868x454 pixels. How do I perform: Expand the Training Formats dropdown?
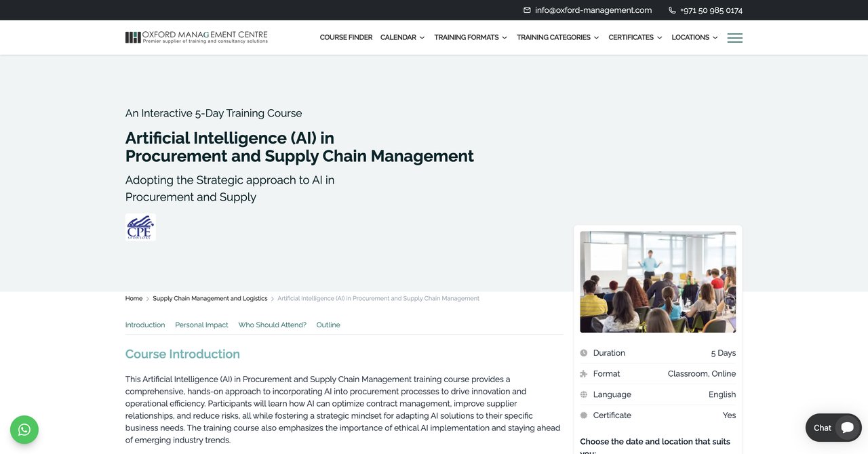click(471, 37)
